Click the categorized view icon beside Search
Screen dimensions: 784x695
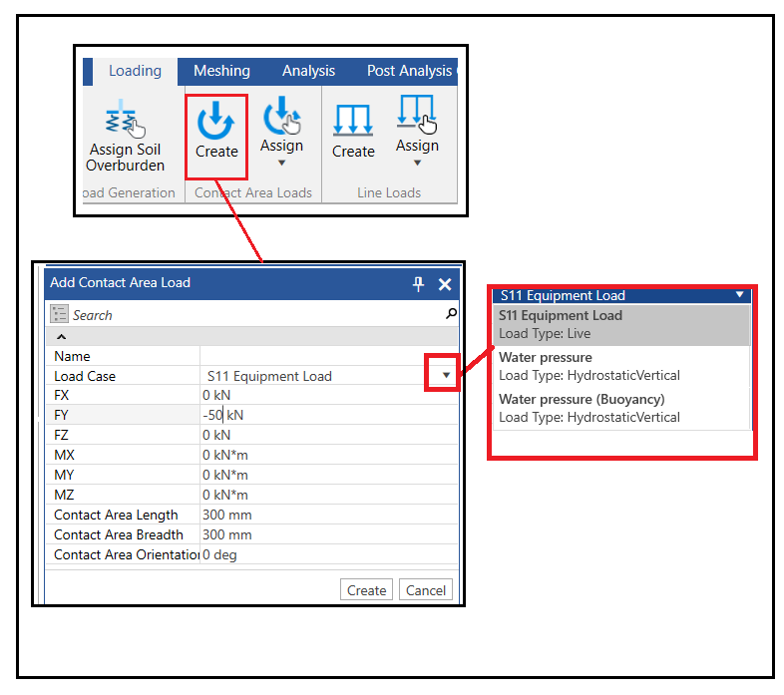(x=59, y=314)
